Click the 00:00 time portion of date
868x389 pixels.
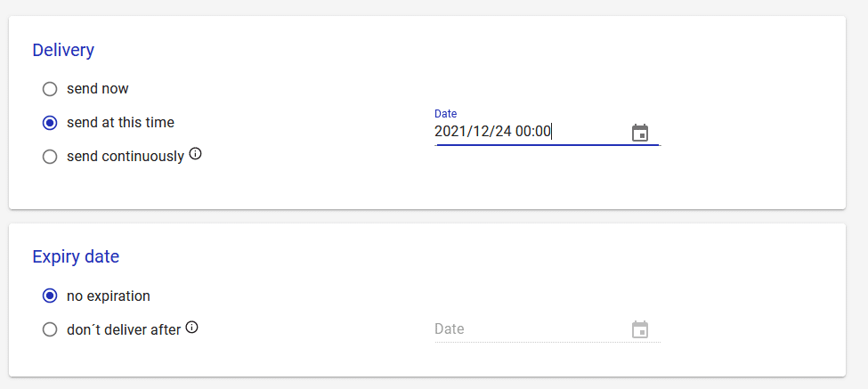point(533,132)
